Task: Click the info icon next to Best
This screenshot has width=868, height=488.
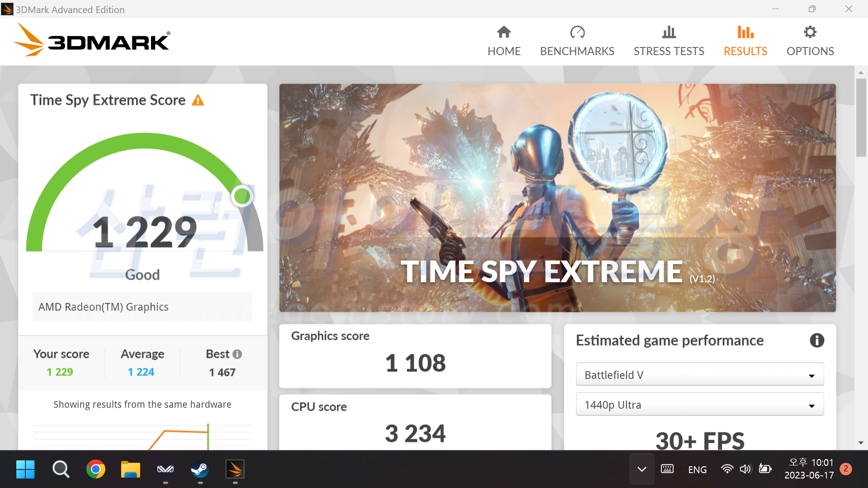Action: [x=237, y=354]
